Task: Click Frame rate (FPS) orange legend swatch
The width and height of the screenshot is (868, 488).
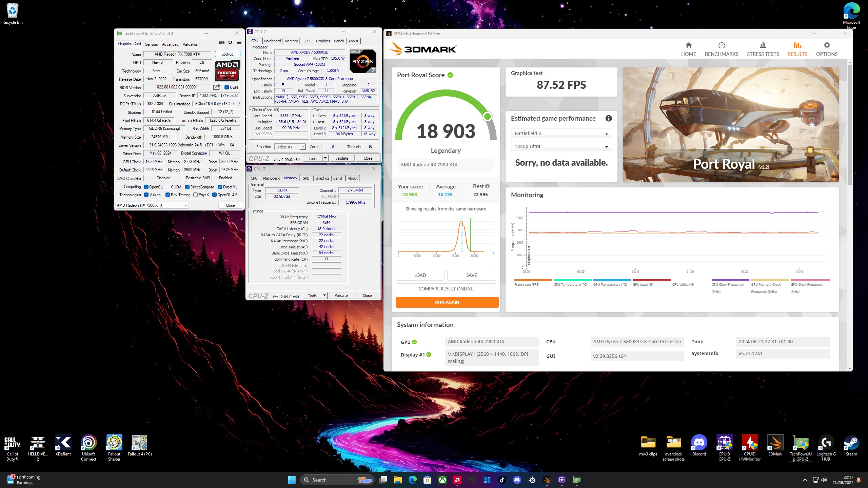Action: point(533,280)
